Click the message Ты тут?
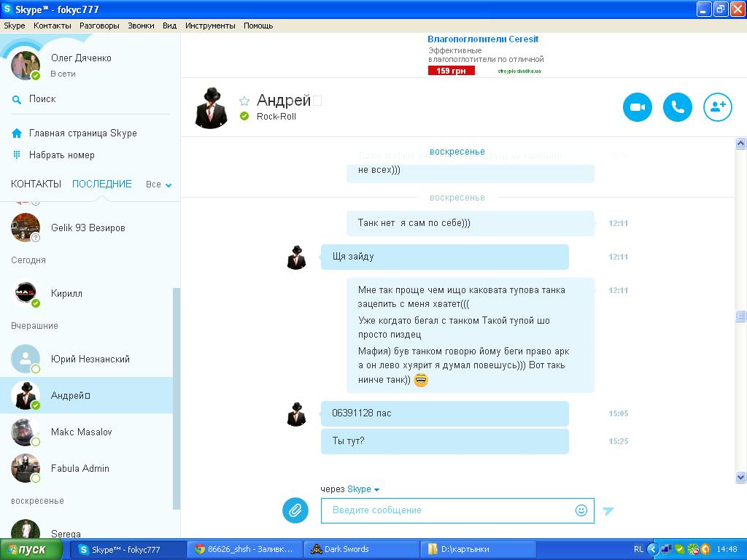 coord(444,441)
